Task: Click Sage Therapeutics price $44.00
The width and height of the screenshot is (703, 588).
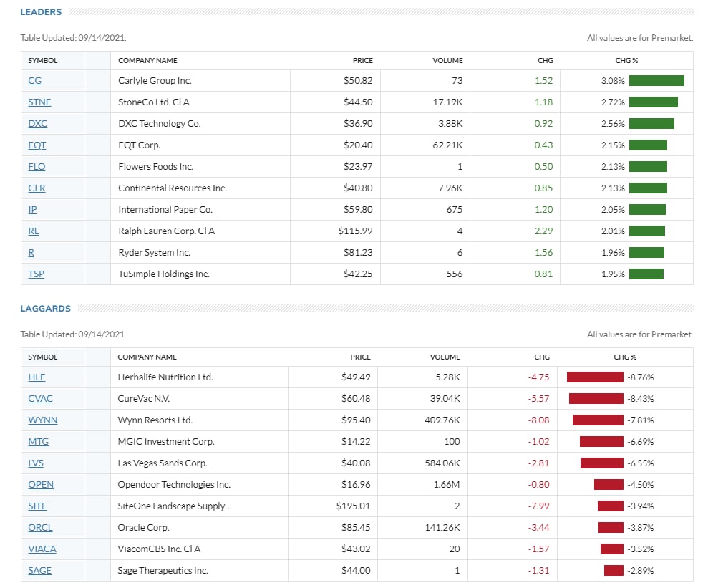Action: point(356,571)
